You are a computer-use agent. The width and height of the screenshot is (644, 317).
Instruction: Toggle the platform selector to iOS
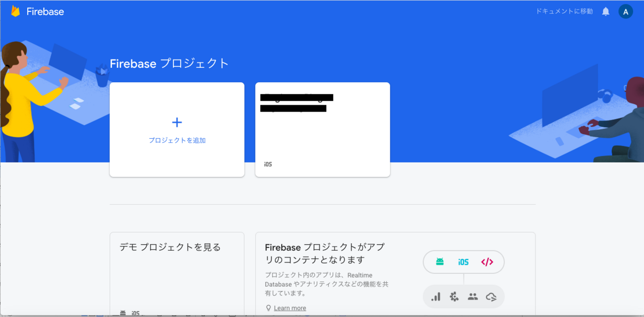tap(463, 262)
